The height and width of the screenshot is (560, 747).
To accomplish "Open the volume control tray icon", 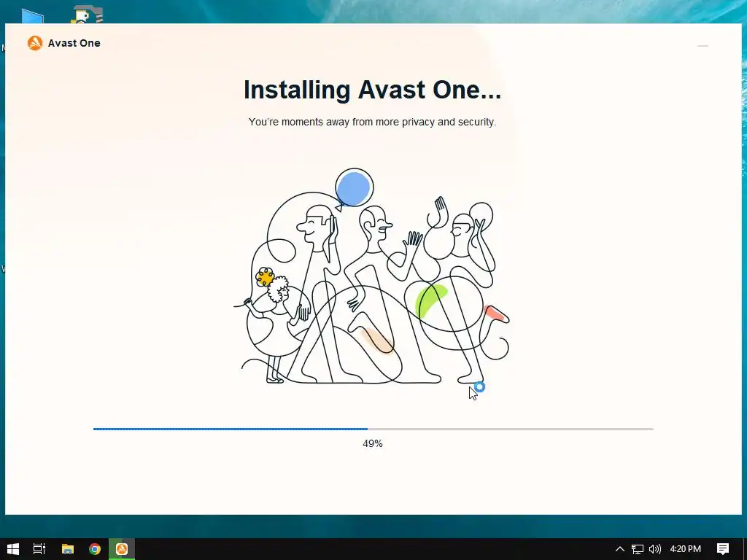I will click(655, 549).
